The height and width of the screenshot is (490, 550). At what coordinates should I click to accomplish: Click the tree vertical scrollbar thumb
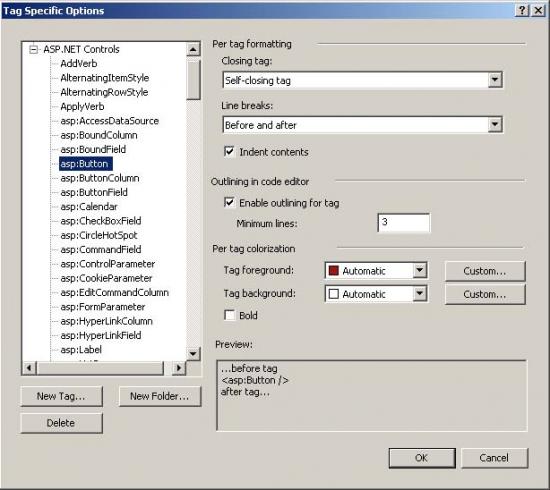click(x=193, y=80)
